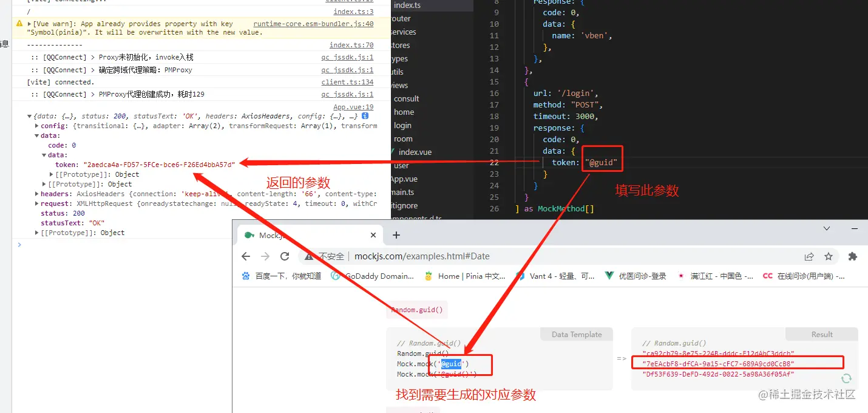Open the 优医问诊-登录 bookmark
This screenshot has width=868, height=413.
click(636, 276)
